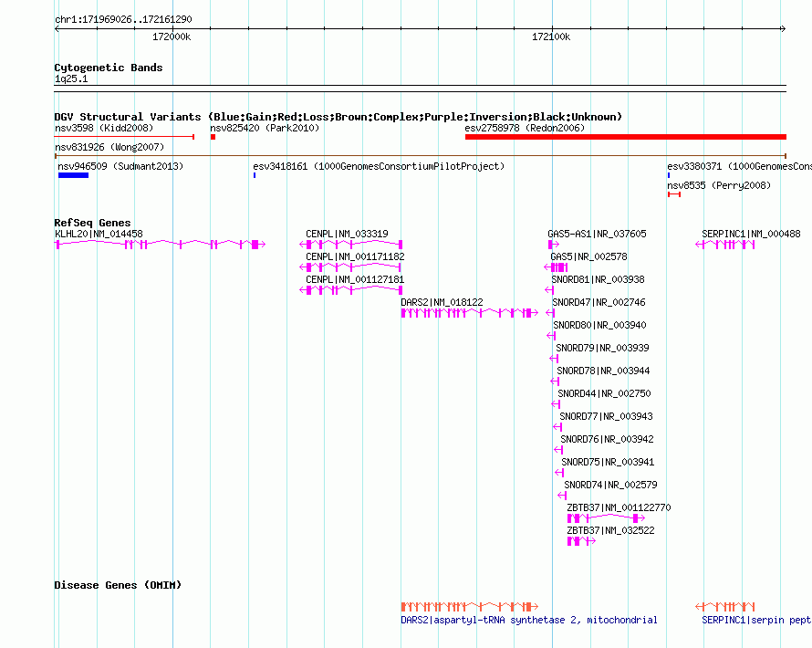Select CENPL|NM_001171182 transcript label
Screen dimensions: 812x648
coord(355,257)
